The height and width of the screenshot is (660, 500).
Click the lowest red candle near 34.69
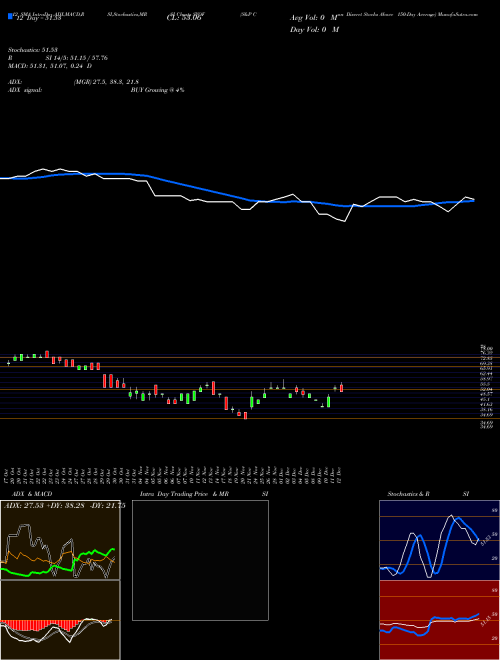pos(245,416)
